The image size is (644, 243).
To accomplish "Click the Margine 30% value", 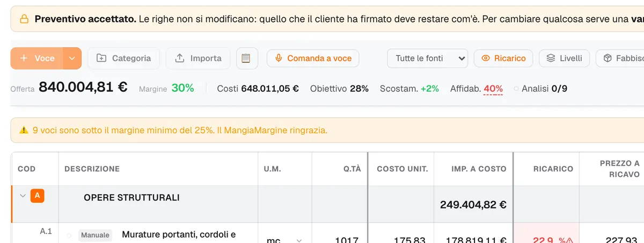I will click(182, 88).
